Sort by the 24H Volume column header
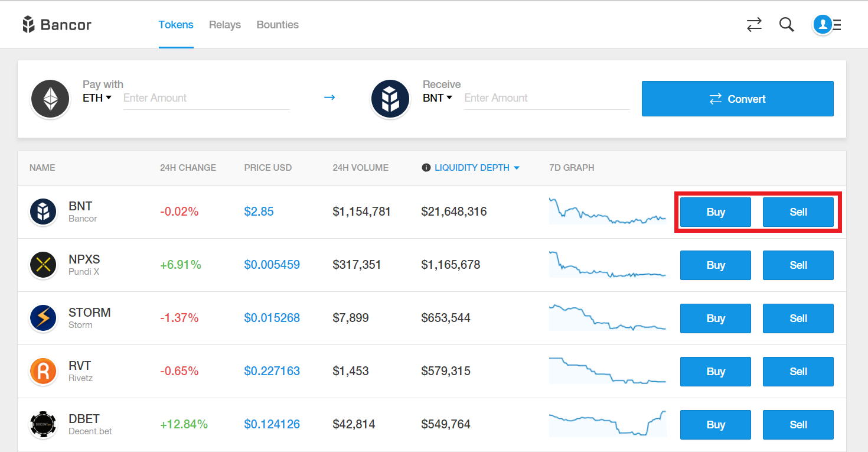Screen dimensions: 868x452 pos(361,168)
